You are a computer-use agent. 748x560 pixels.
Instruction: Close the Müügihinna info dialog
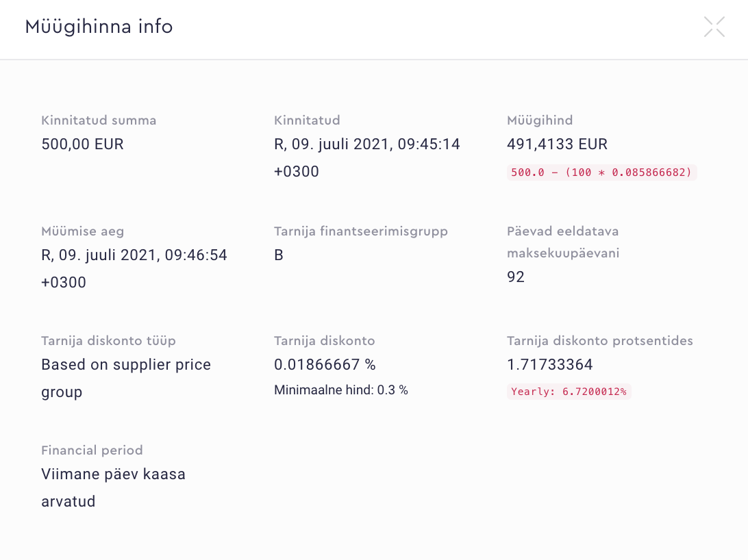pos(714,27)
